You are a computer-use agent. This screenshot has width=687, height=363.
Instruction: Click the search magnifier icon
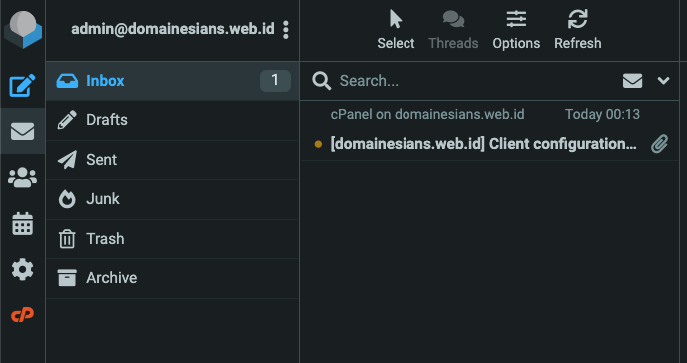point(322,81)
